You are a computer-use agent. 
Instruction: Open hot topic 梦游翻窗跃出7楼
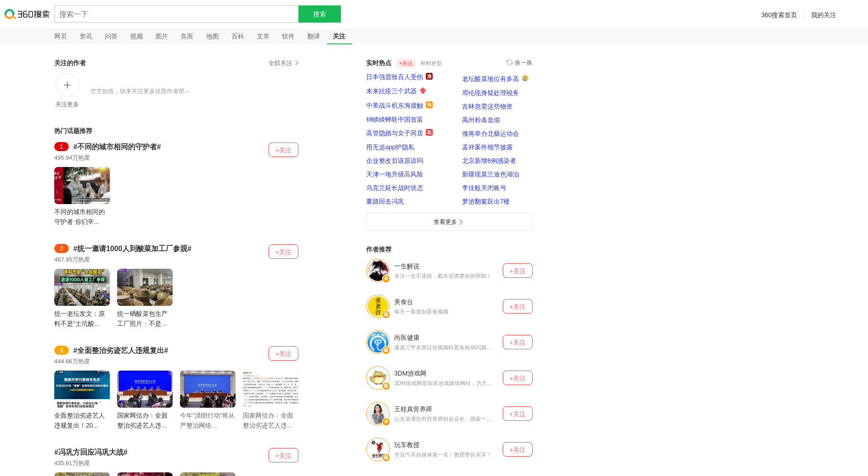click(486, 201)
